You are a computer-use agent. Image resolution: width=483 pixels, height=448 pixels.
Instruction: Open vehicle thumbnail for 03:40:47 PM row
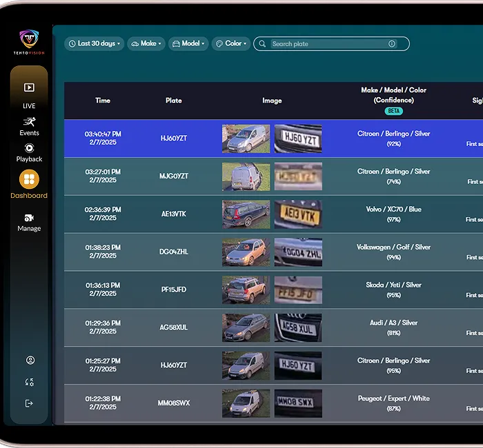tap(246, 139)
